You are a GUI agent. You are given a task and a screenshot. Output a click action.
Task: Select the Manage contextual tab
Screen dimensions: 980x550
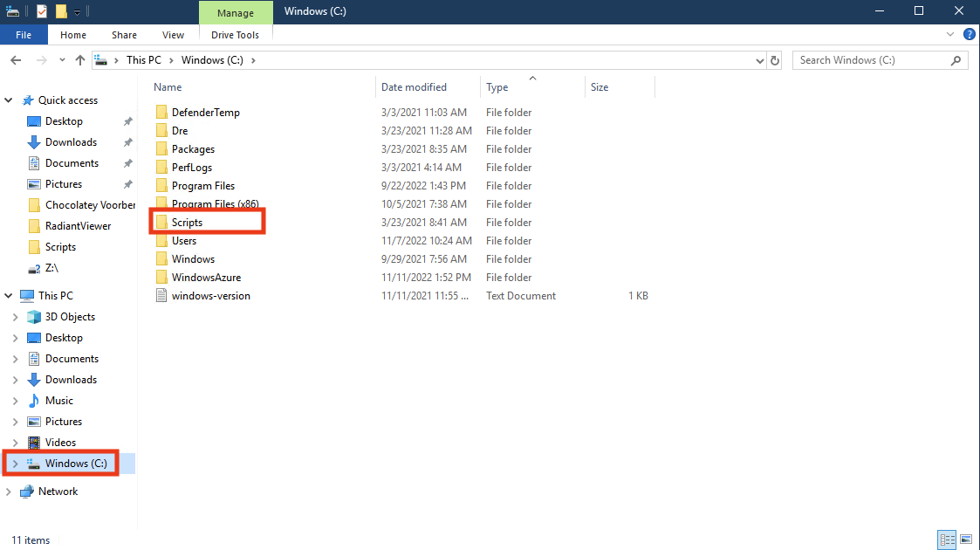click(236, 12)
